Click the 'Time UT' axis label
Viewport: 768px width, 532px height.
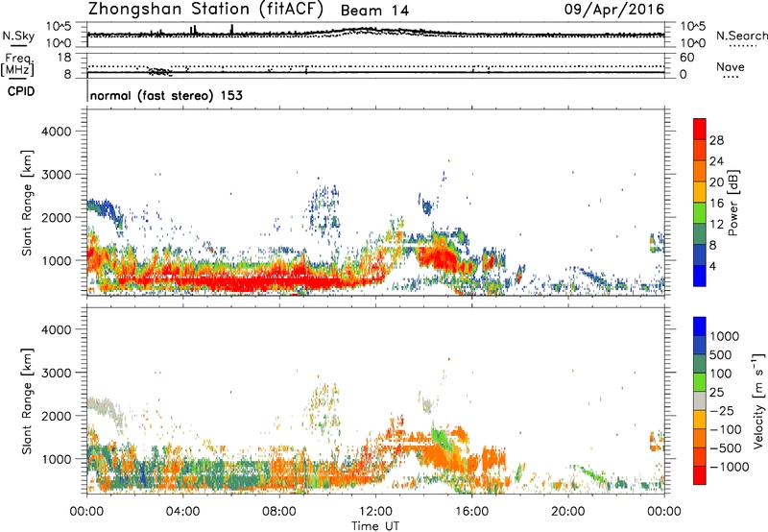tap(375, 526)
